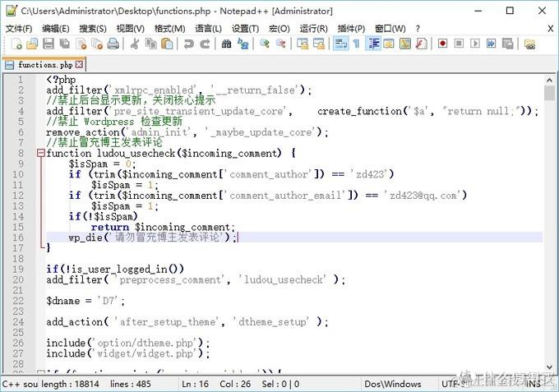Screen dimensions: 559x392
Task: Open the 视图(V) menu
Action: pyautogui.click(x=131, y=29)
